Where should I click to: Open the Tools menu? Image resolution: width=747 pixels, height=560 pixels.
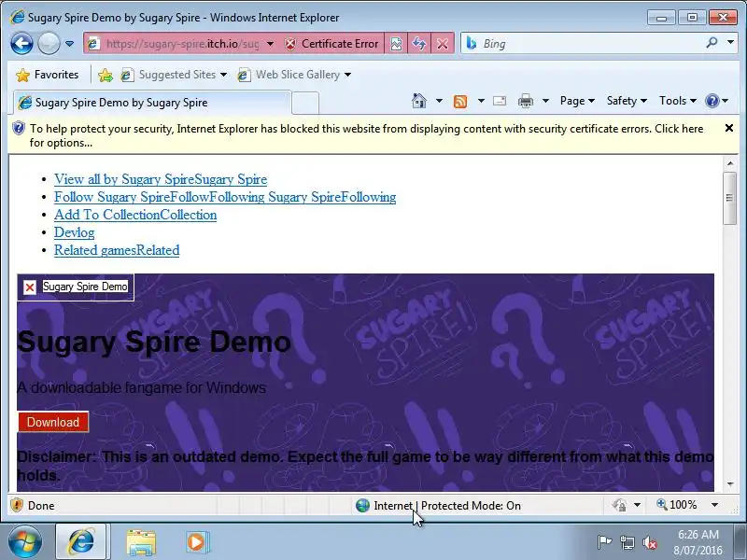pos(678,101)
